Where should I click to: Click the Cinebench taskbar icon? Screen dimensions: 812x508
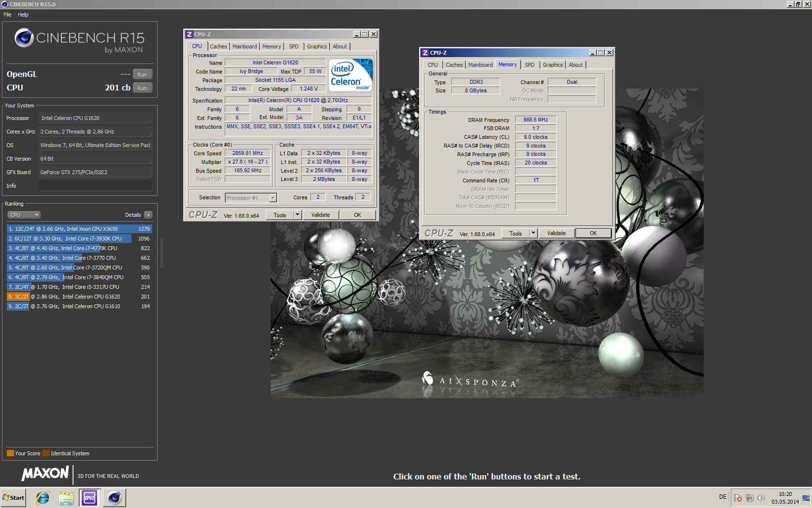pos(115,497)
